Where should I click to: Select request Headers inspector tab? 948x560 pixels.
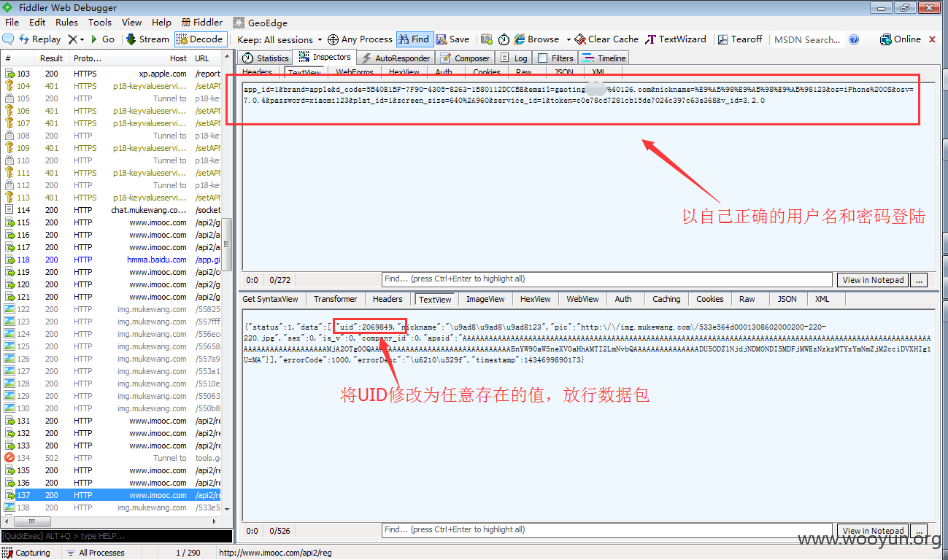(257, 72)
